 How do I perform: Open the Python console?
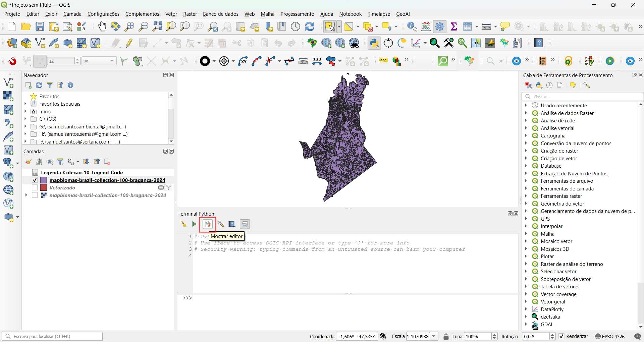point(374,43)
